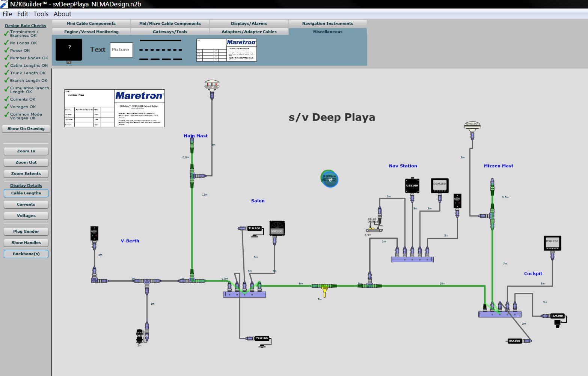This screenshot has width=588, height=376.
Task: Select the s/v Deep Playa title text
Action: pyautogui.click(x=332, y=117)
